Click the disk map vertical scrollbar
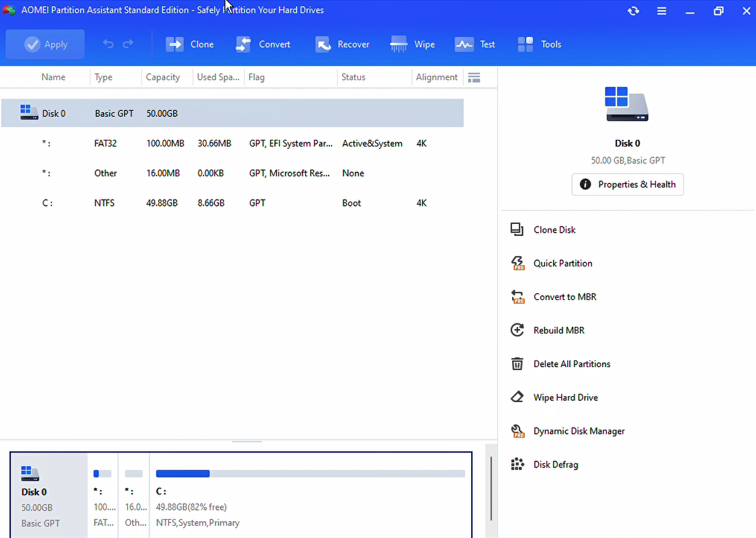This screenshot has width=756, height=538. (x=491, y=488)
